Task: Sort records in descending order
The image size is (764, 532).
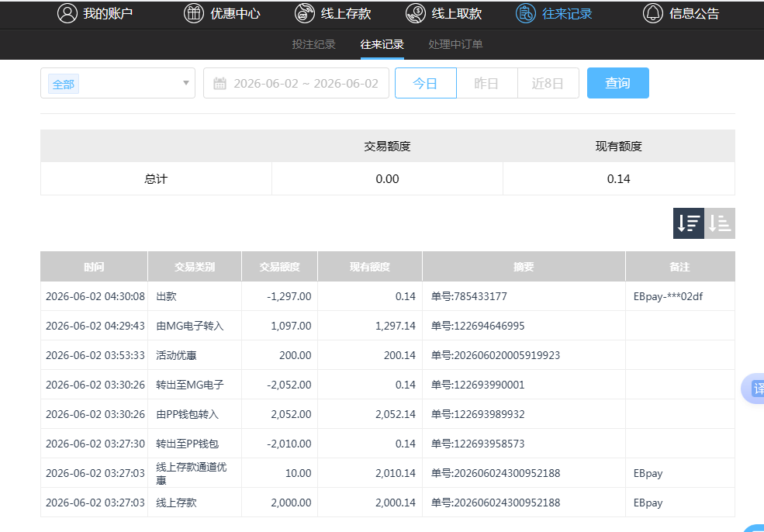Action: tap(689, 223)
